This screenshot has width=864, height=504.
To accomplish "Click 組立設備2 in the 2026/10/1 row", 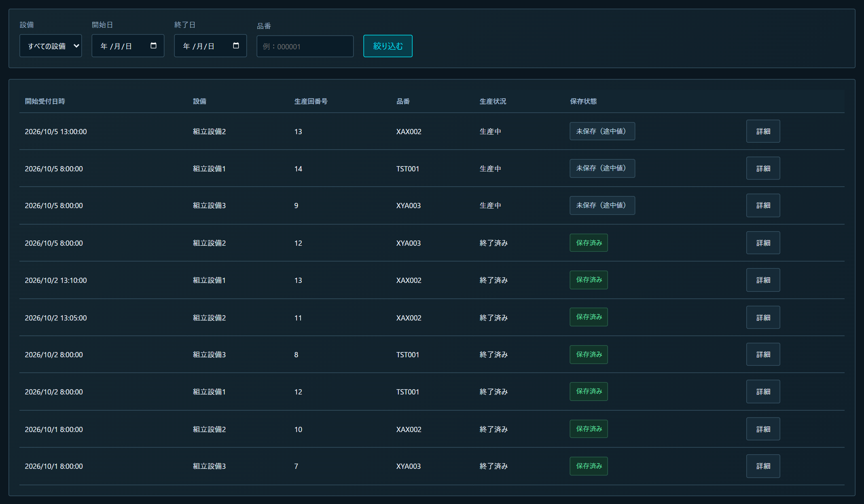I will (209, 429).
